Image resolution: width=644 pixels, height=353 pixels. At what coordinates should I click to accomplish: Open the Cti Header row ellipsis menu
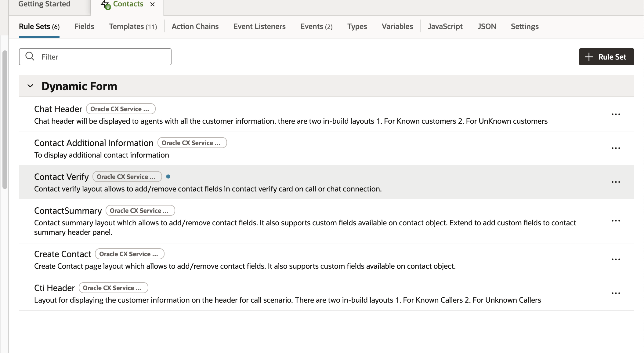616,293
